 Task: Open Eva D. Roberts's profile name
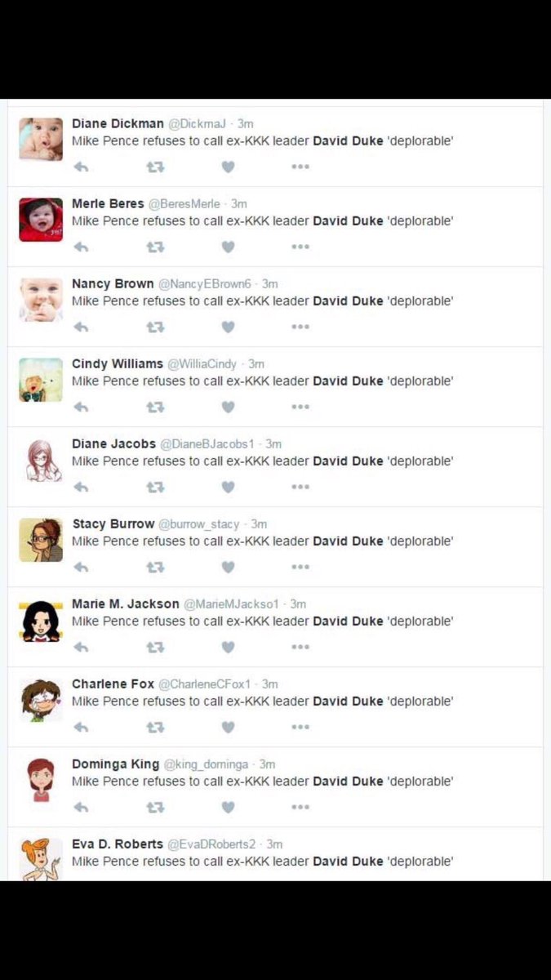coord(118,844)
